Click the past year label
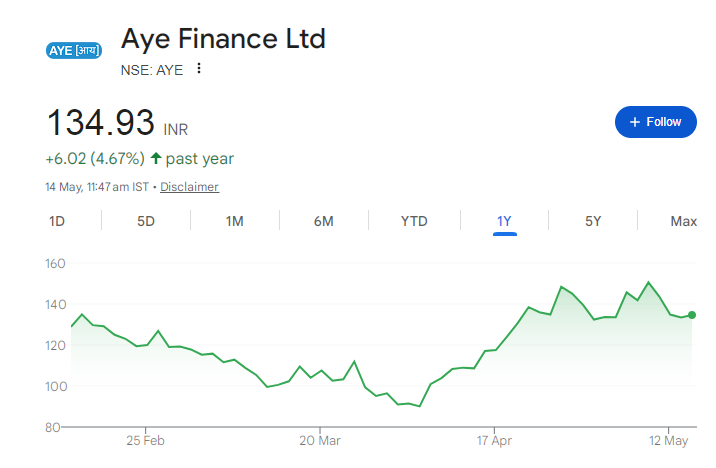 point(200,159)
